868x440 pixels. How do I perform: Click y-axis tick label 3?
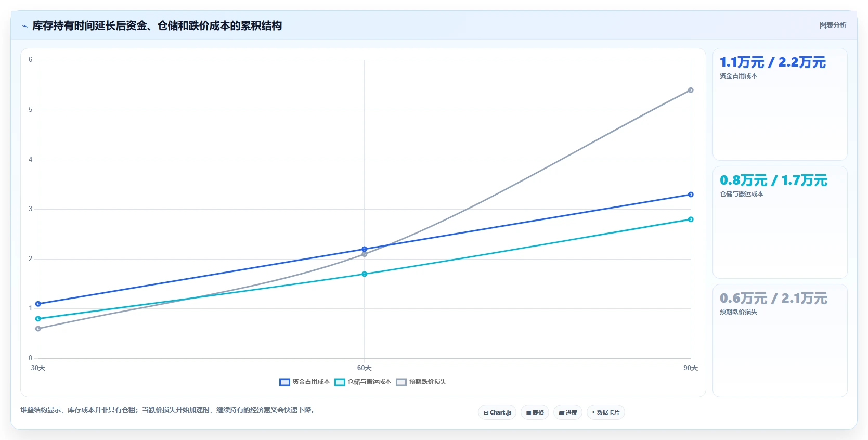pos(30,209)
